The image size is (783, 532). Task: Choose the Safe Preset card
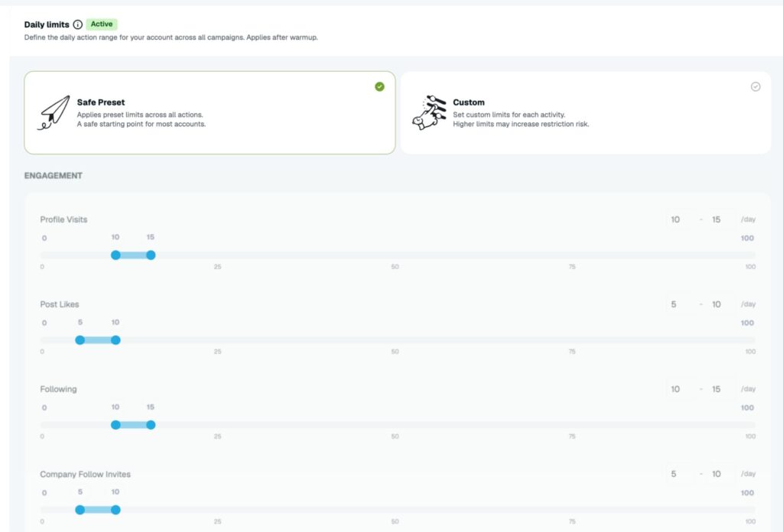pyautogui.click(x=210, y=113)
